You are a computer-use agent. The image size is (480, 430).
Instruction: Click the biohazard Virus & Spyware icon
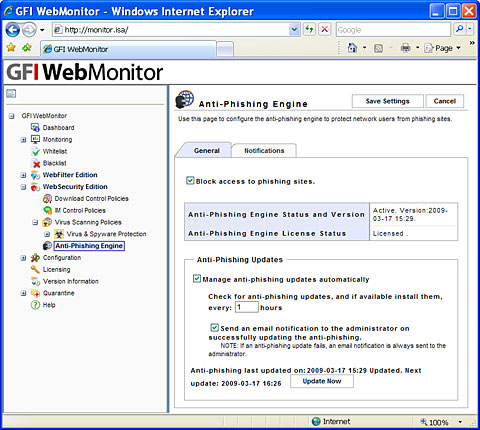tap(59, 234)
